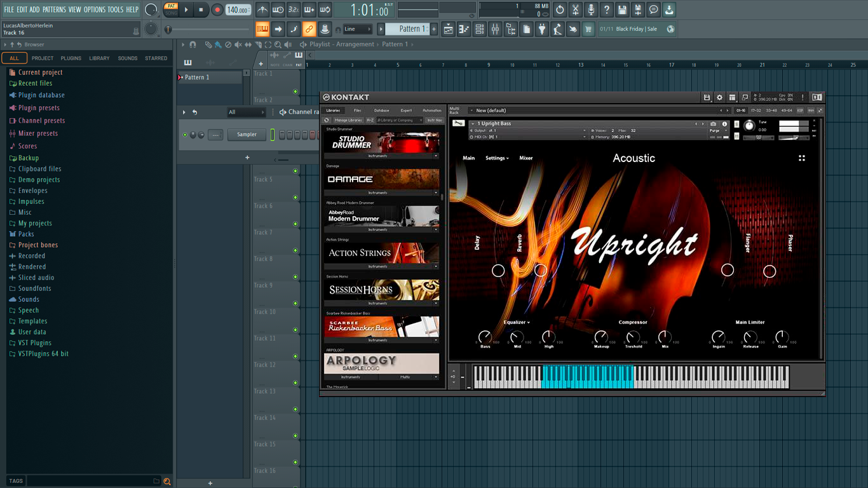This screenshot has height=488, width=868.
Task: Click the snapshot camera icon in Upright Bass
Action: click(x=714, y=124)
